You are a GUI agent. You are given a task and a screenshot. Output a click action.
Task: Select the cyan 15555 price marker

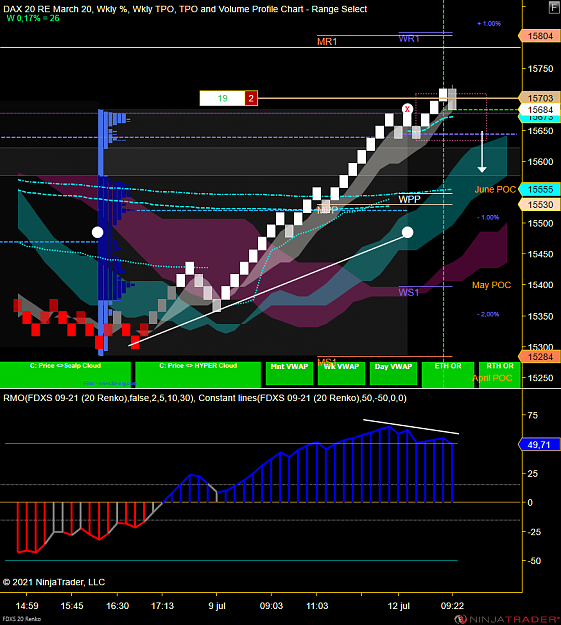(540, 189)
